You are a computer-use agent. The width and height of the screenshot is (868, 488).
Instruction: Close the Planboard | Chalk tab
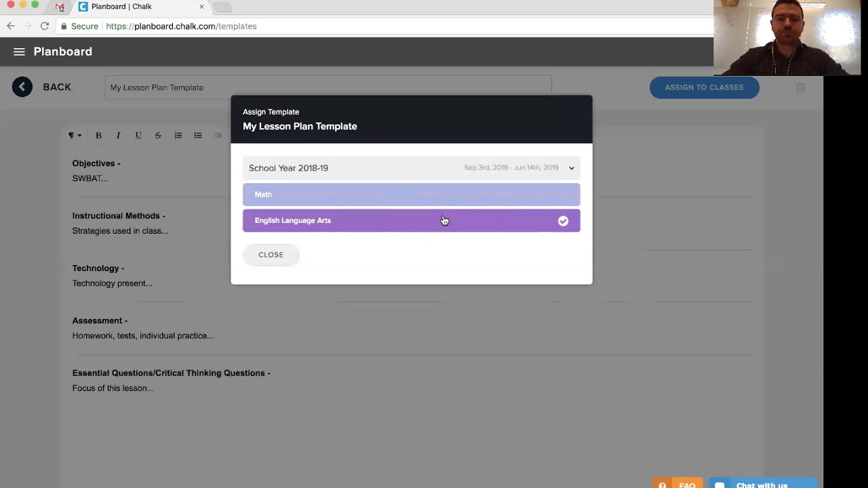click(x=201, y=7)
